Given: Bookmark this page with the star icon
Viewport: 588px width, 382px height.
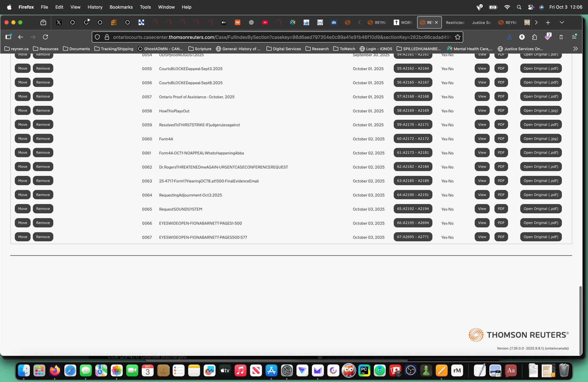Looking at the screenshot, I should (x=457, y=37).
